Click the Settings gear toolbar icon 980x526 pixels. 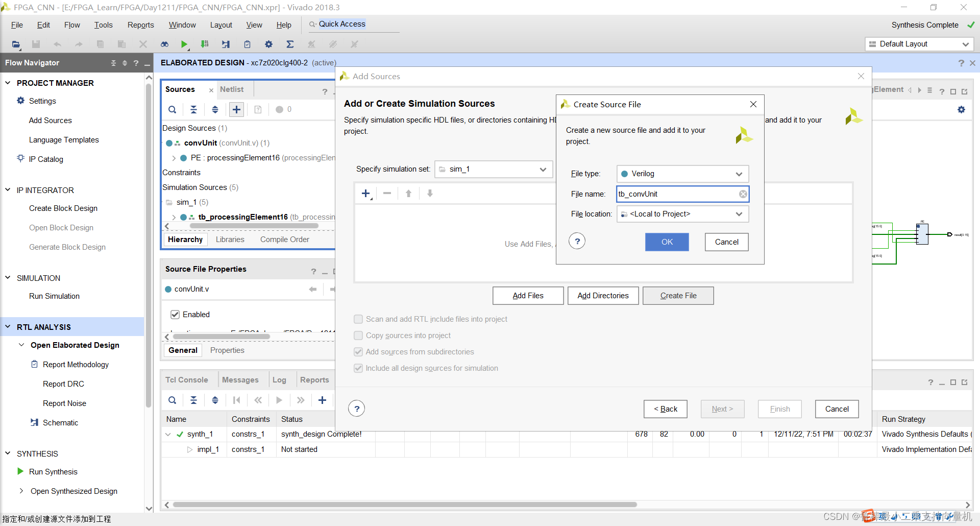(268, 44)
